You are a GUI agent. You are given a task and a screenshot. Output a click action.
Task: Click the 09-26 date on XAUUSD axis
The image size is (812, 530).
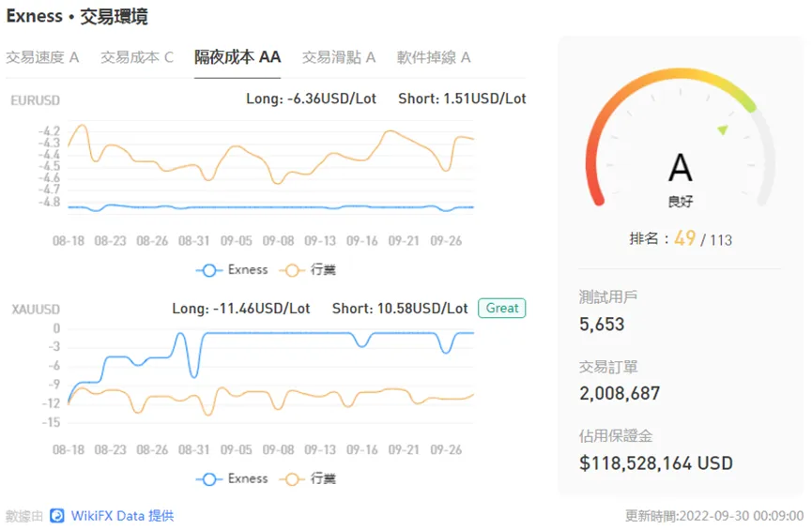tap(446, 449)
